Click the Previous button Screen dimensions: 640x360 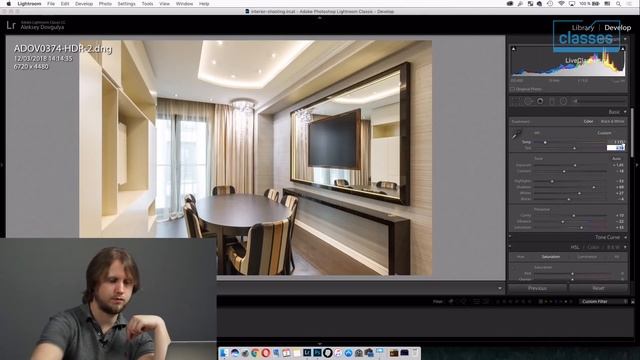coord(537,288)
